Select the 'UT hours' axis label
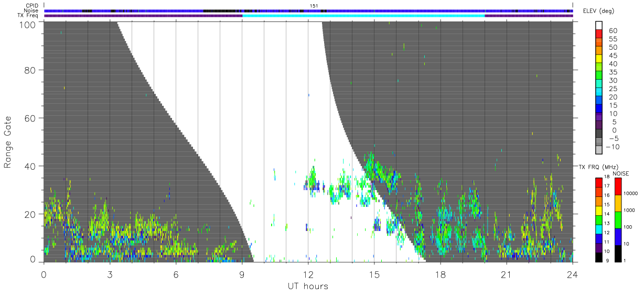This screenshot has width=644, height=297. (307, 286)
